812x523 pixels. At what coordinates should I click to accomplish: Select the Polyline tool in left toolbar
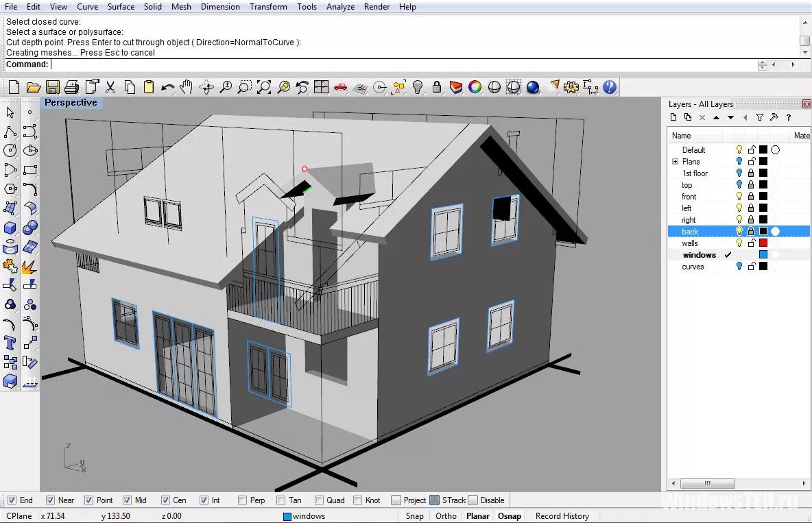pyautogui.click(x=10, y=132)
